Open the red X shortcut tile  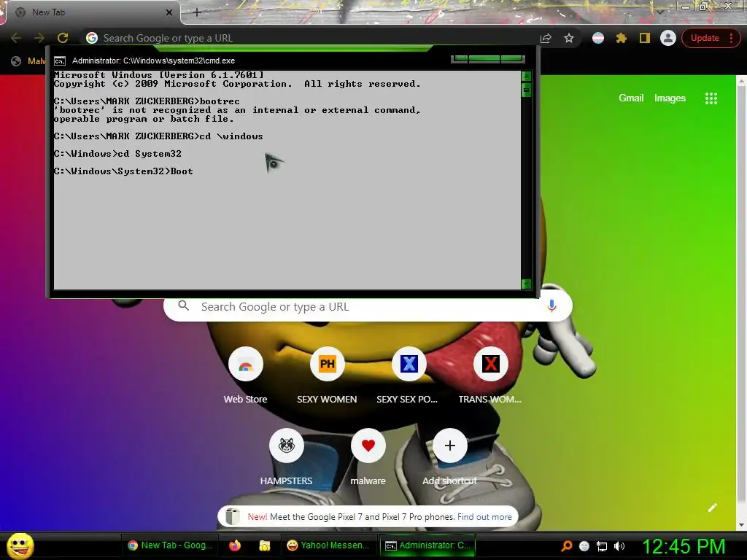[x=491, y=365]
